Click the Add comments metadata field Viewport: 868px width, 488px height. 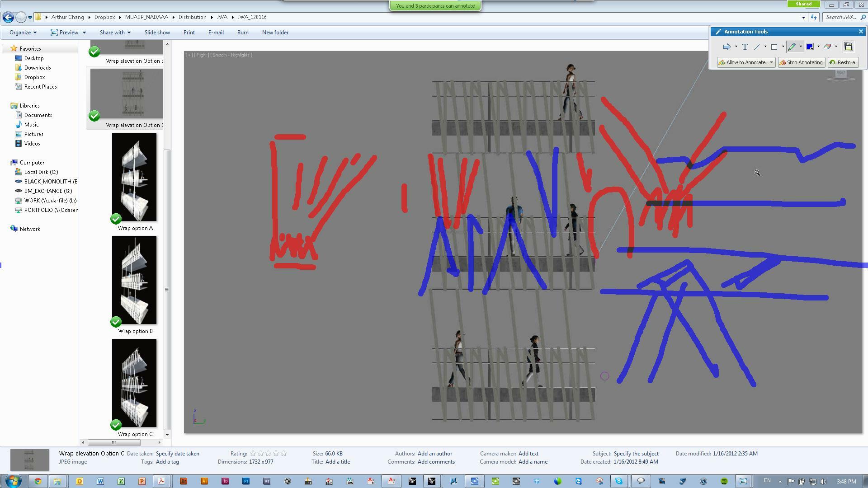pyautogui.click(x=436, y=462)
